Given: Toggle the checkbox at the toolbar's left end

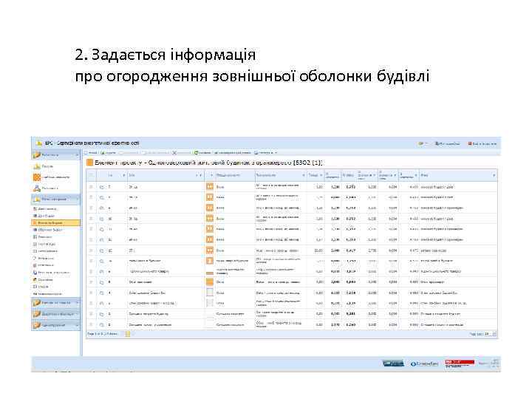Looking at the screenshot, I should click(86, 153).
